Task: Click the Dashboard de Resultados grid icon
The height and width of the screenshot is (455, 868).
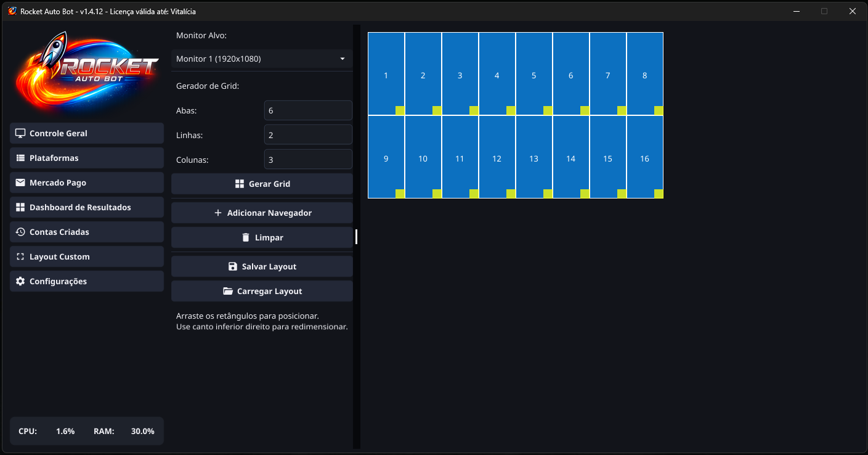Action: click(20, 207)
